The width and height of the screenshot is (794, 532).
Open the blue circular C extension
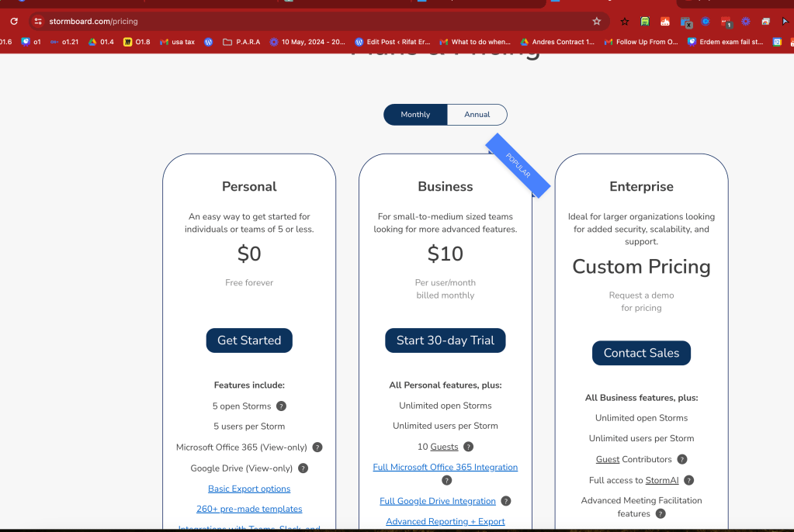click(x=706, y=21)
